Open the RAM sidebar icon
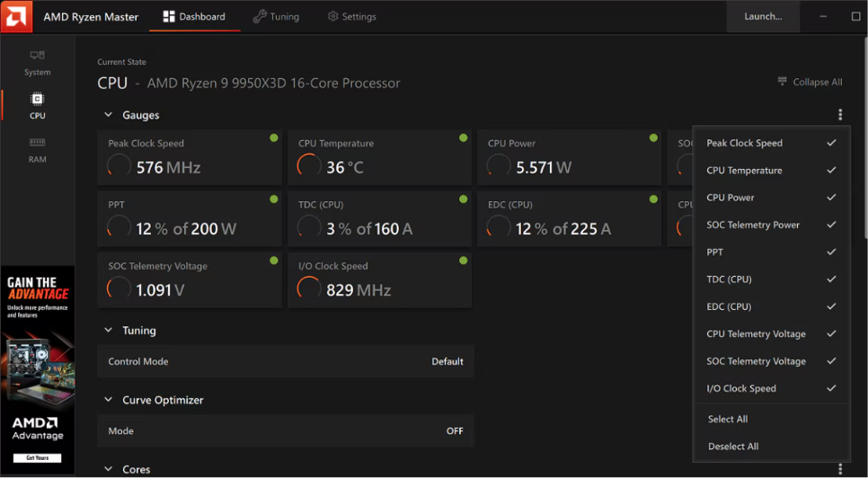 click(37, 143)
